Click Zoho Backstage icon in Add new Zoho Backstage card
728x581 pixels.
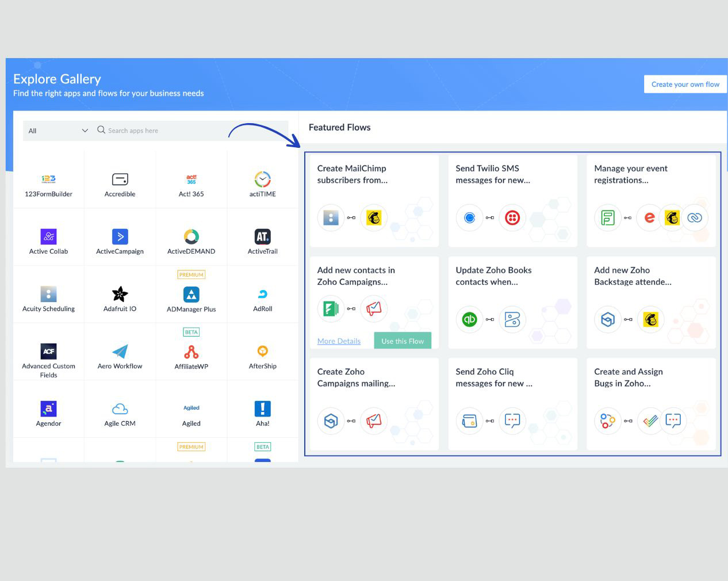pyautogui.click(x=608, y=319)
